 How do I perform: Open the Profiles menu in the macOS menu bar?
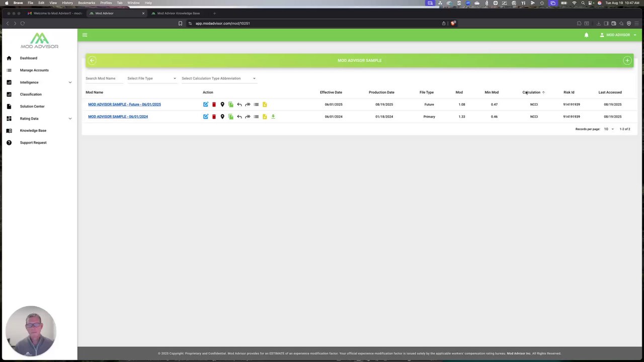[106, 3]
